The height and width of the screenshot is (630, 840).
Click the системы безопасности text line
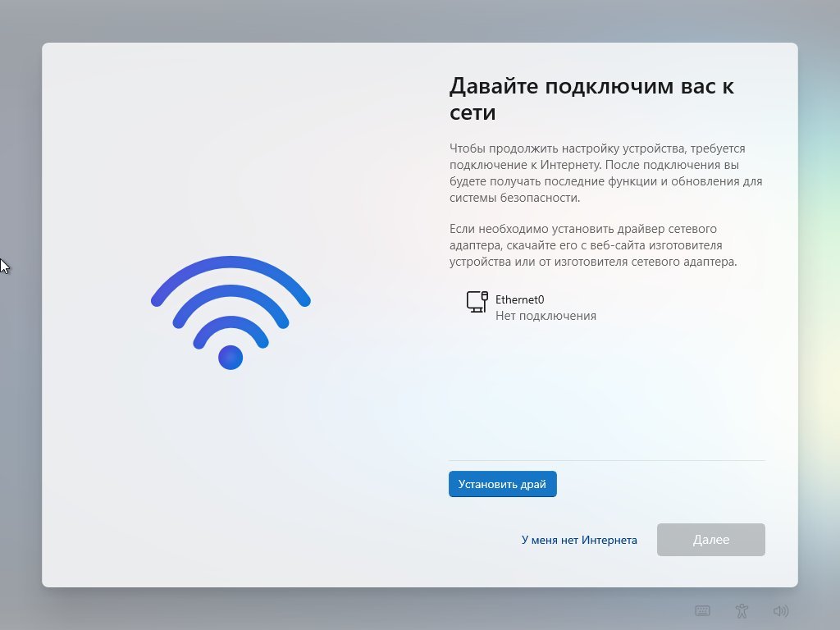tap(514, 198)
